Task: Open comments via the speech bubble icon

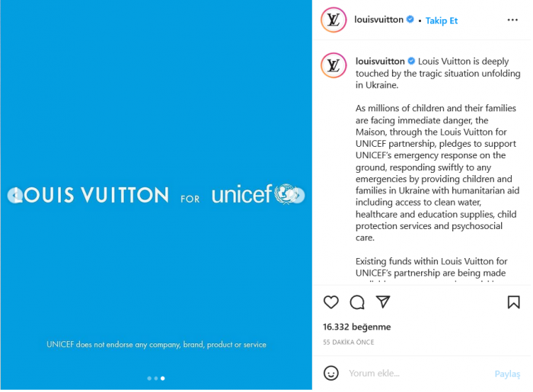Action: click(x=357, y=302)
